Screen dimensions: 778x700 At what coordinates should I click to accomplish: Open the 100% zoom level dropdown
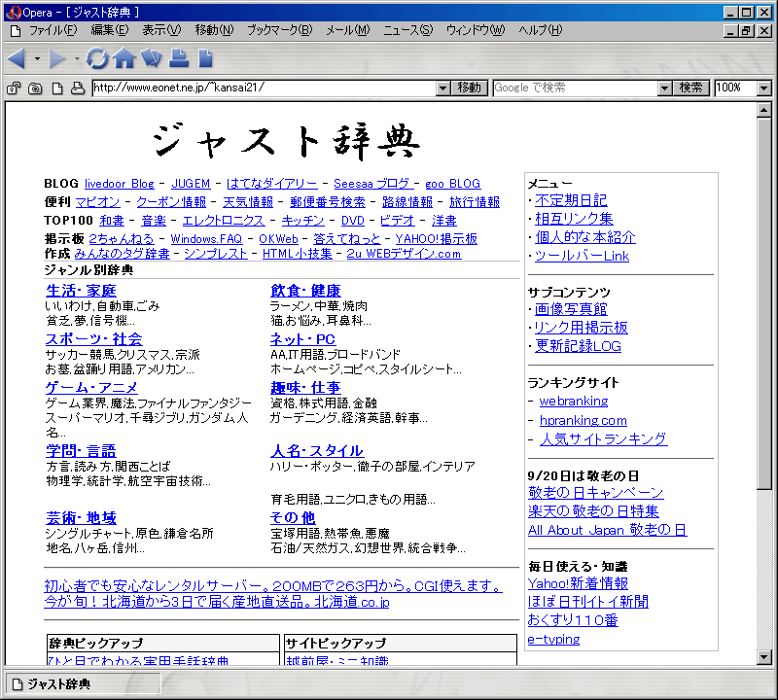pyautogui.click(x=764, y=88)
